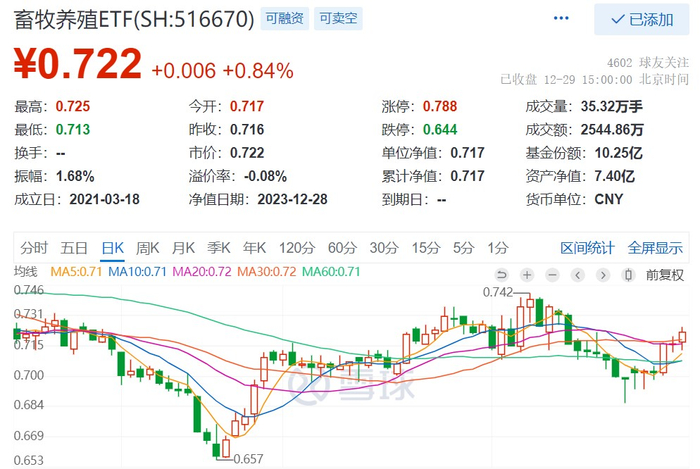The image size is (700, 469).
Task: Switch to the 60分 interval tab
Action: click(342, 248)
